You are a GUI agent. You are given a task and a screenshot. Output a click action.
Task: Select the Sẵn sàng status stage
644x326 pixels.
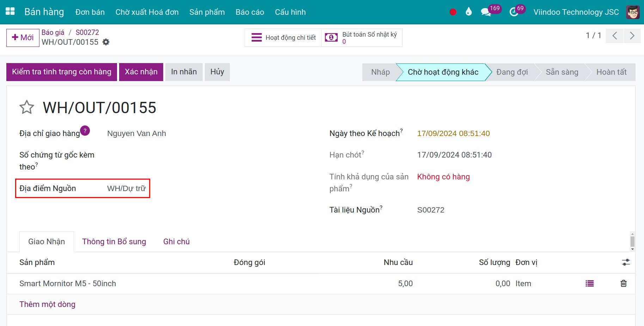pyautogui.click(x=562, y=72)
